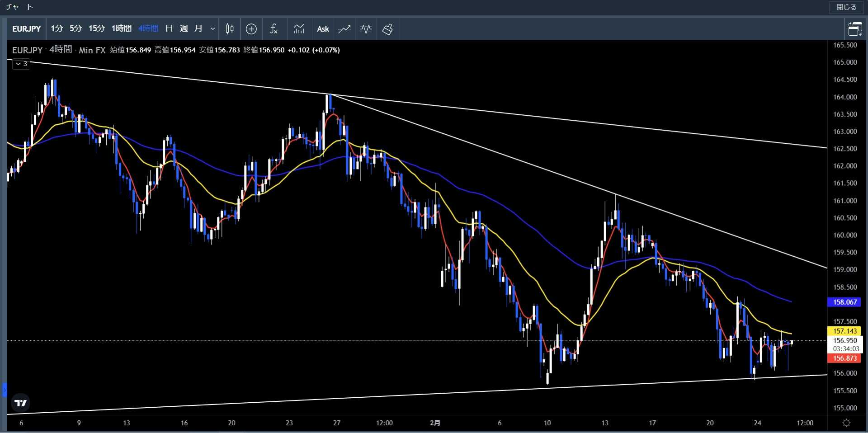868x433 pixels.
Task: Click the +0.102 (+0.07%) change value
Action: click(x=314, y=50)
